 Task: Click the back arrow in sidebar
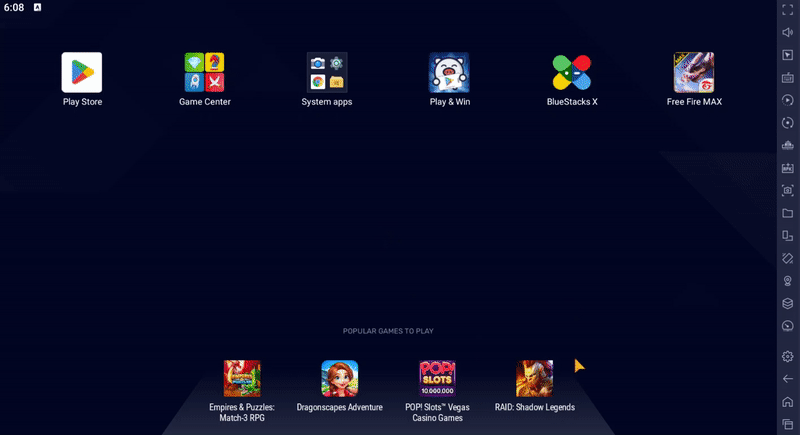[x=788, y=379]
